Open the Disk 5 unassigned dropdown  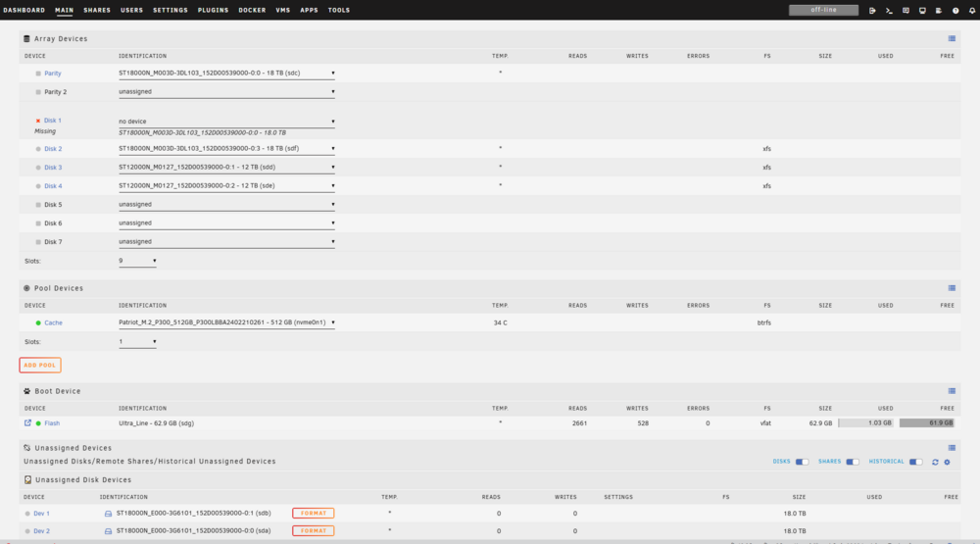pos(226,205)
